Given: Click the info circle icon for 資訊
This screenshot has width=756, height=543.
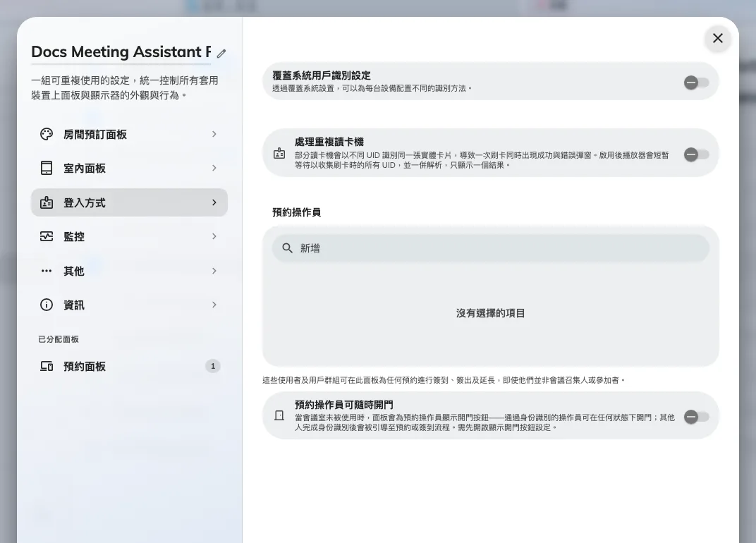Looking at the screenshot, I should (47, 305).
